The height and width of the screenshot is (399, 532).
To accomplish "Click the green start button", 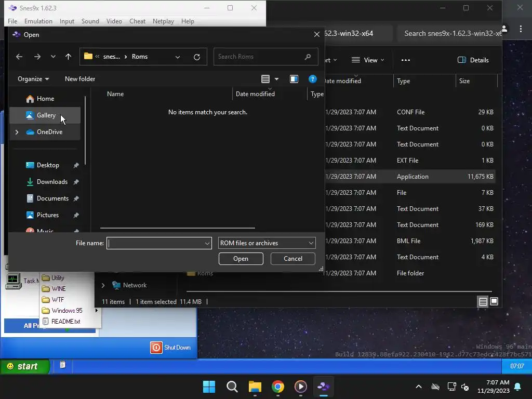I will click(25, 366).
